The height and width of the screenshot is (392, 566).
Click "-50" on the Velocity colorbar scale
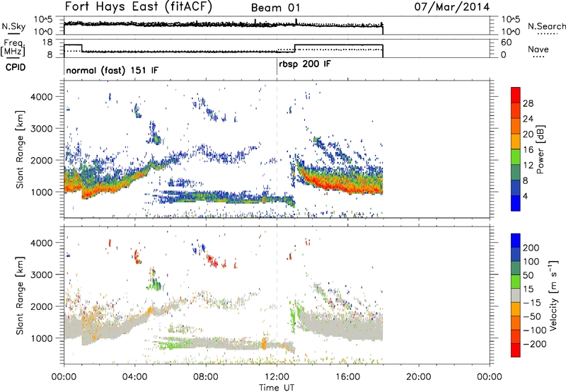point(532,316)
